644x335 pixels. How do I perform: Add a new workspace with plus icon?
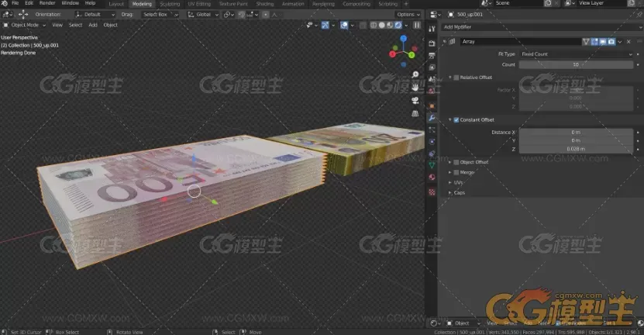point(406,4)
